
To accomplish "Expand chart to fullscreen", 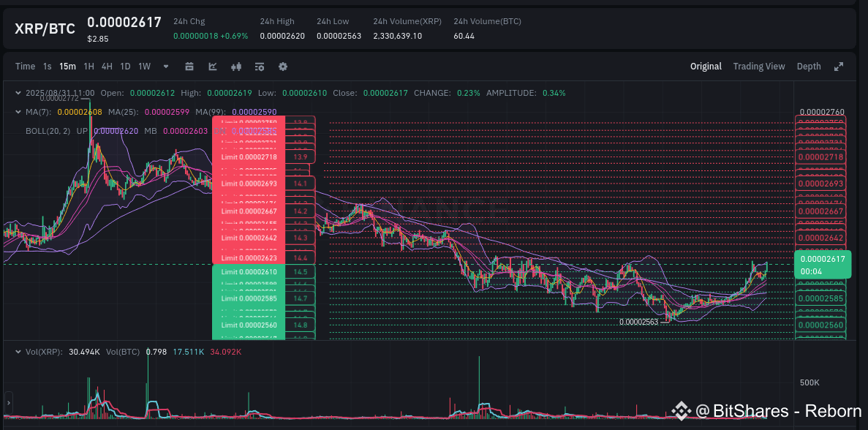I will [x=839, y=67].
